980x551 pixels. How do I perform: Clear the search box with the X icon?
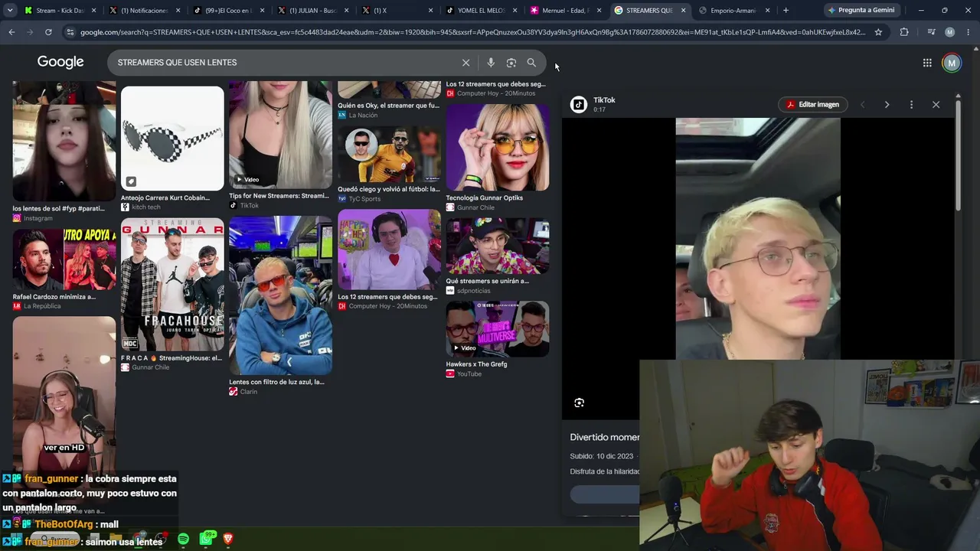pyautogui.click(x=465, y=63)
